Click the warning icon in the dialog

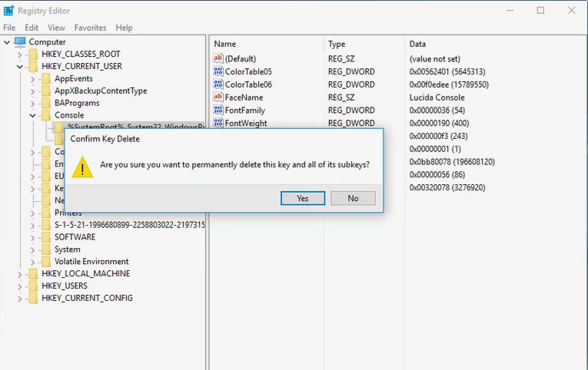tap(82, 167)
